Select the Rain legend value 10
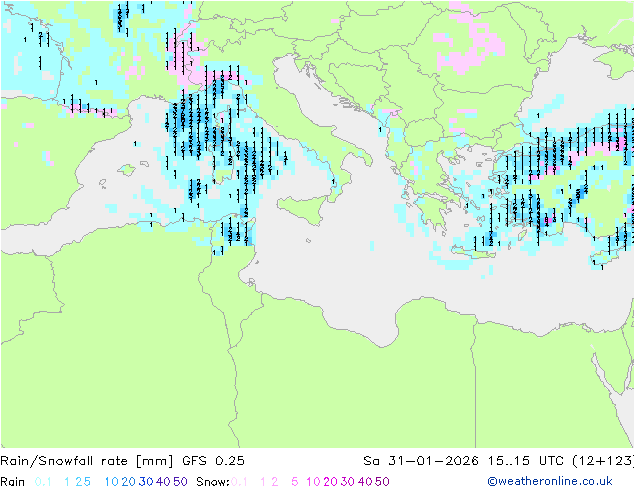Viewport: 634px width, 490px height. [111, 482]
